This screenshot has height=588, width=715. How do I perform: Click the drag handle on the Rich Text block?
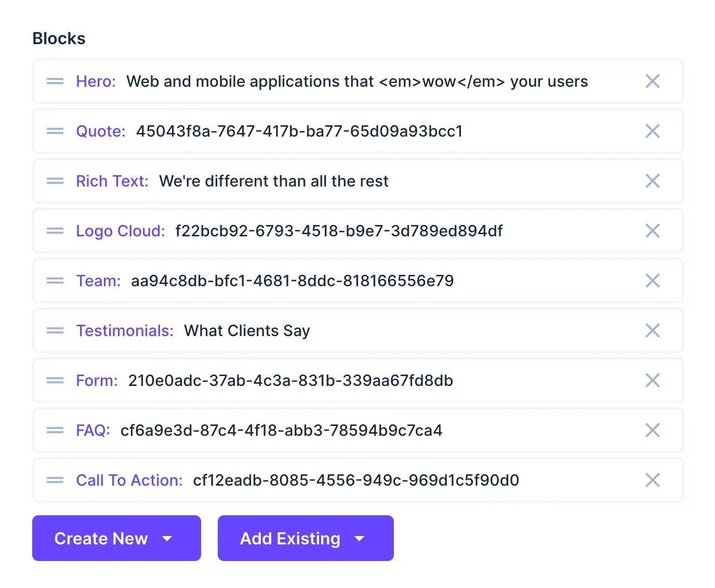coord(55,181)
